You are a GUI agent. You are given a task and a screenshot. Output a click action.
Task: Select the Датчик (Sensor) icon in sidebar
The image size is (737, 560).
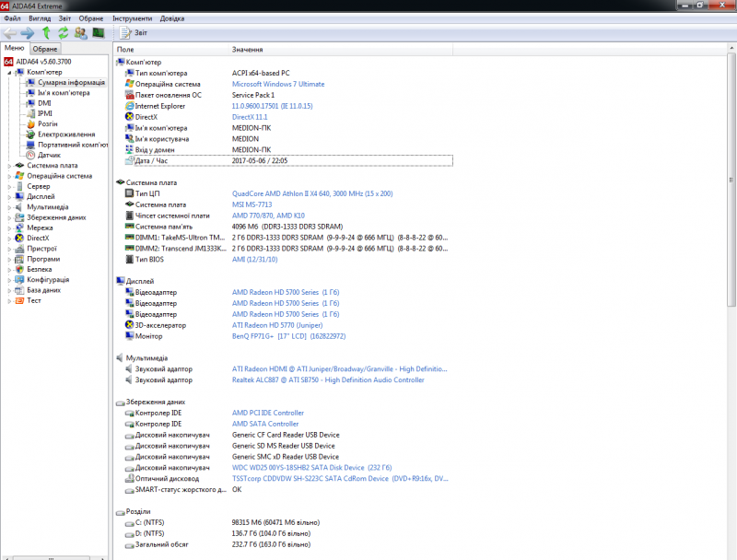(32, 154)
